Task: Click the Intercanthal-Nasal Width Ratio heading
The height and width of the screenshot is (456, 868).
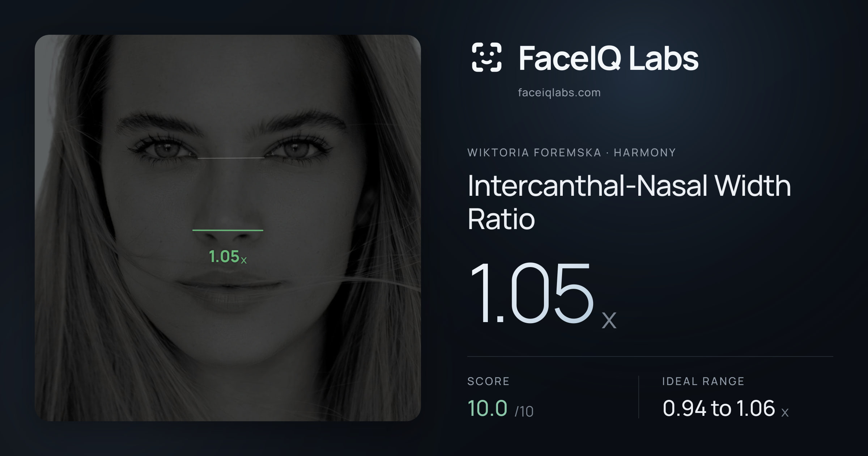Action: click(629, 202)
